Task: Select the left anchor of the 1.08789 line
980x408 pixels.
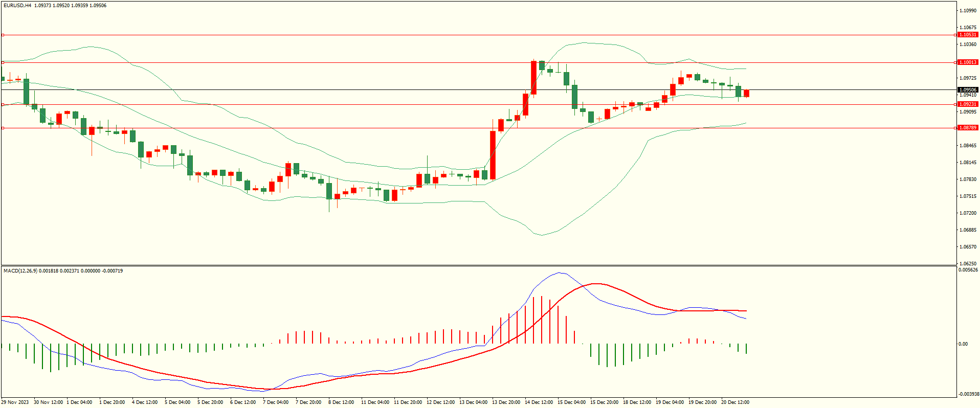Action: (x=3, y=128)
